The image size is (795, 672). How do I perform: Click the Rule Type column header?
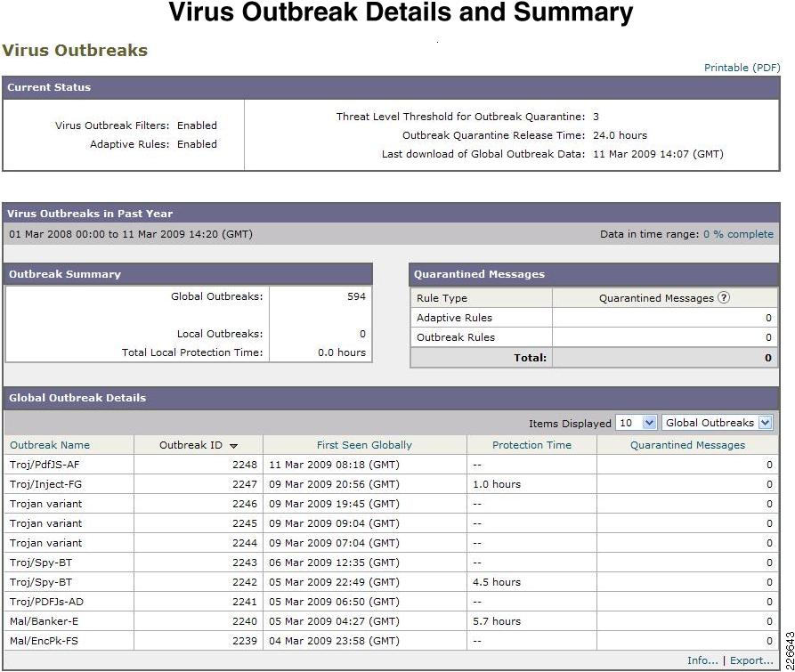(x=442, y=298)
